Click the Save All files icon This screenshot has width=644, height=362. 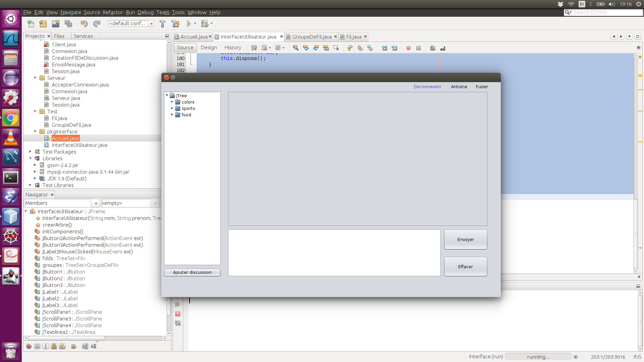coord(68,23)
